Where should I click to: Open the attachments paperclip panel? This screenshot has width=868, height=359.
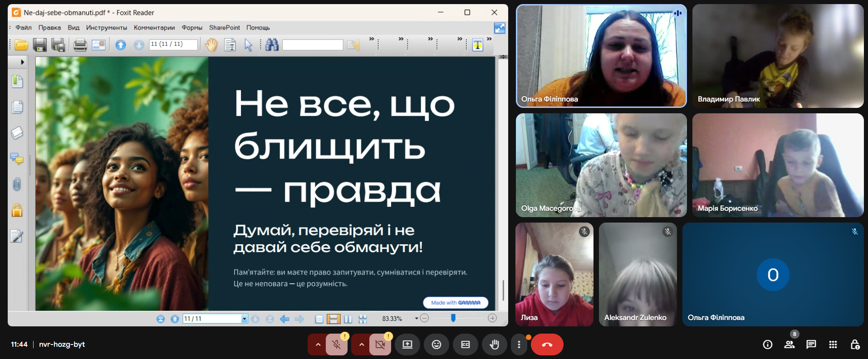pos(17,184)
